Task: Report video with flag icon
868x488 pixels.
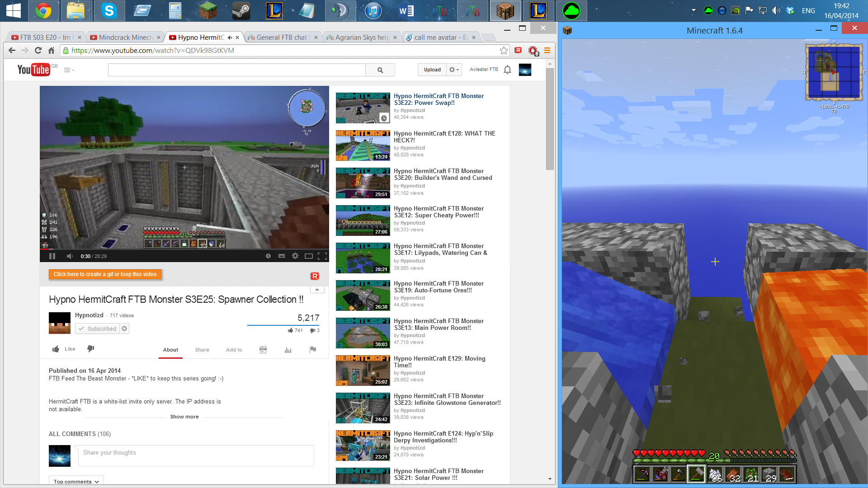Action: click(313, 350)
